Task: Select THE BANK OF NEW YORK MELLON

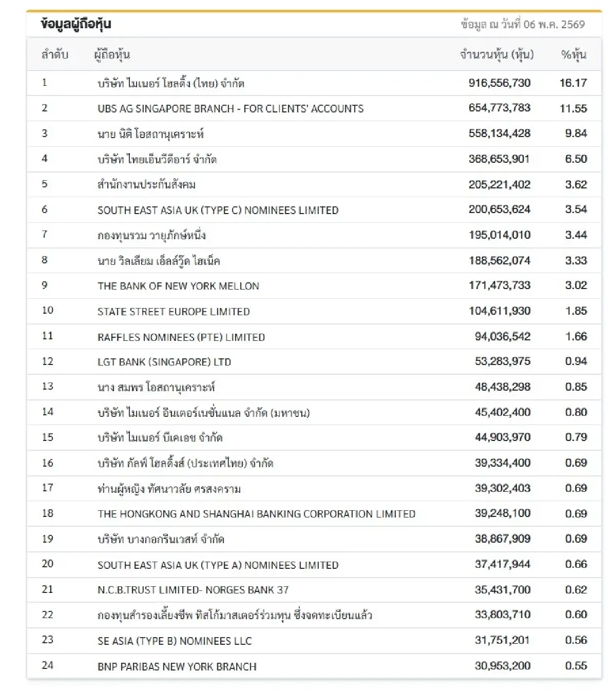Action: tap(178, 286)
